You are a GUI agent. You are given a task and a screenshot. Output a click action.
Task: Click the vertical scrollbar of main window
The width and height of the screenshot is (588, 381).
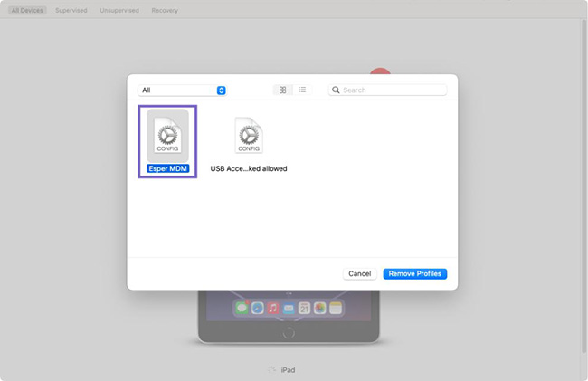click(583, 186)
